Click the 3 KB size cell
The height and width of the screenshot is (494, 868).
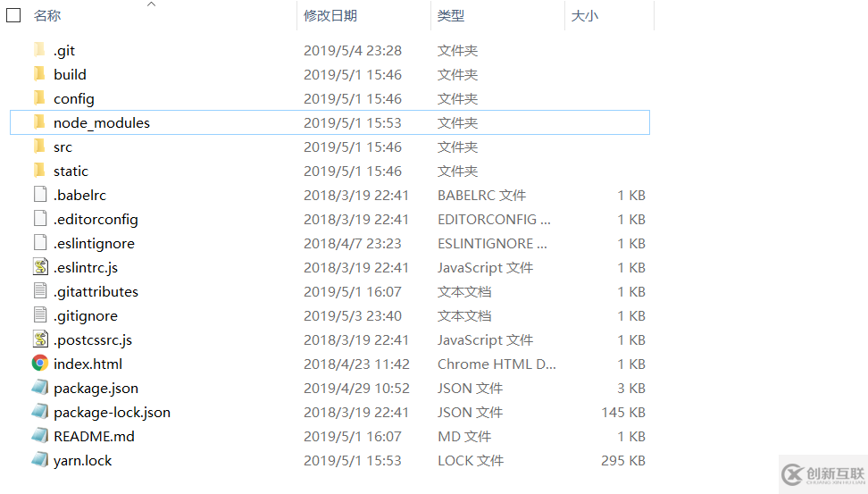click(631, 389)
